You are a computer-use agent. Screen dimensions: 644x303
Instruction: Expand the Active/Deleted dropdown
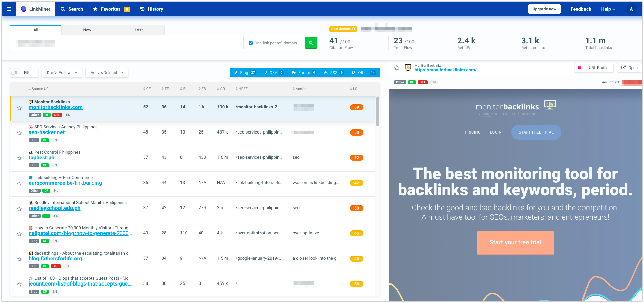tap(107, 72)
